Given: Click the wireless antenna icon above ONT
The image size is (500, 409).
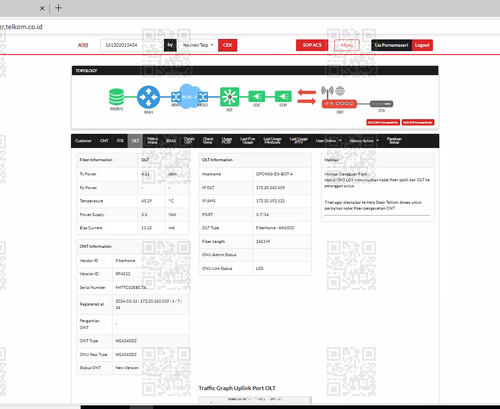Looking at the screenshot, I should click(x=327, y=92).
